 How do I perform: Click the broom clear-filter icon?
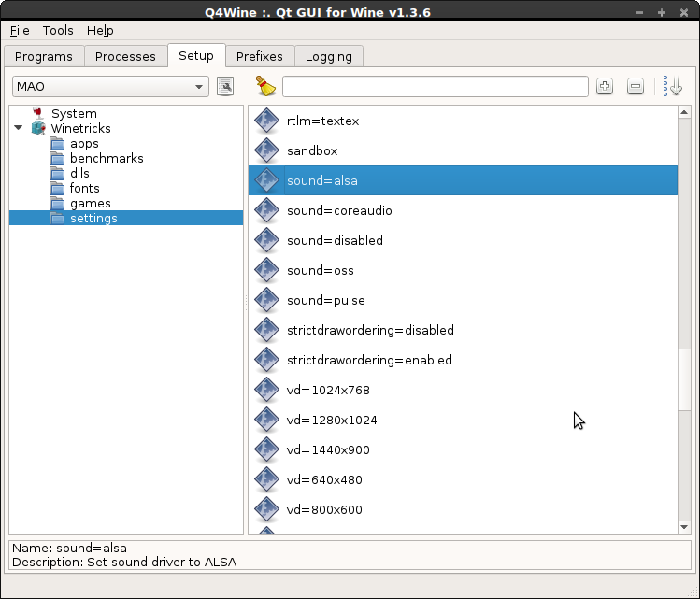point(265,86)
